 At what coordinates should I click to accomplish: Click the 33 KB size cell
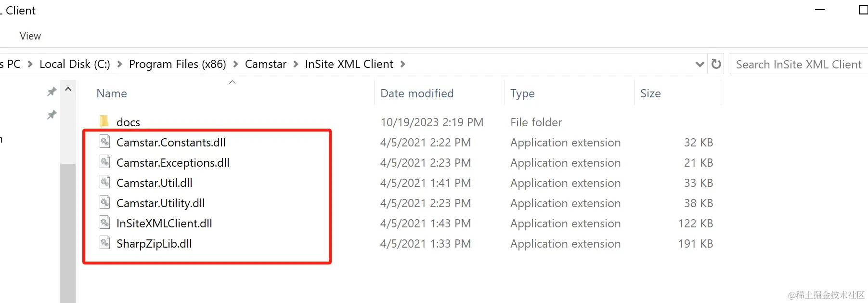coord(699,183)
